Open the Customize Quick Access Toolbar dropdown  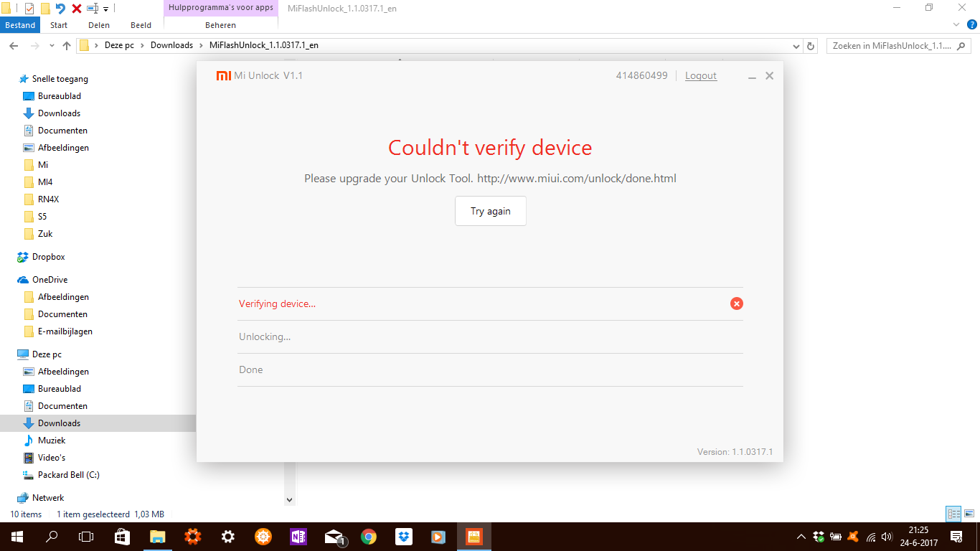pos(106,9)
